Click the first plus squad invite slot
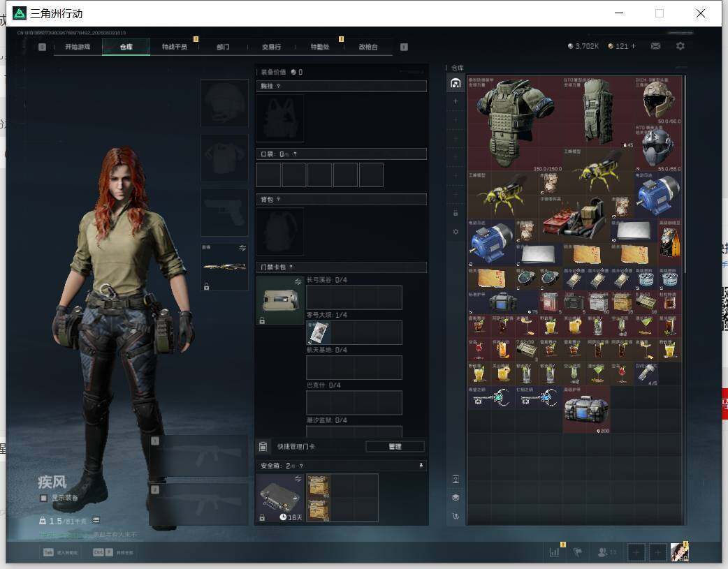 (636, 552)
